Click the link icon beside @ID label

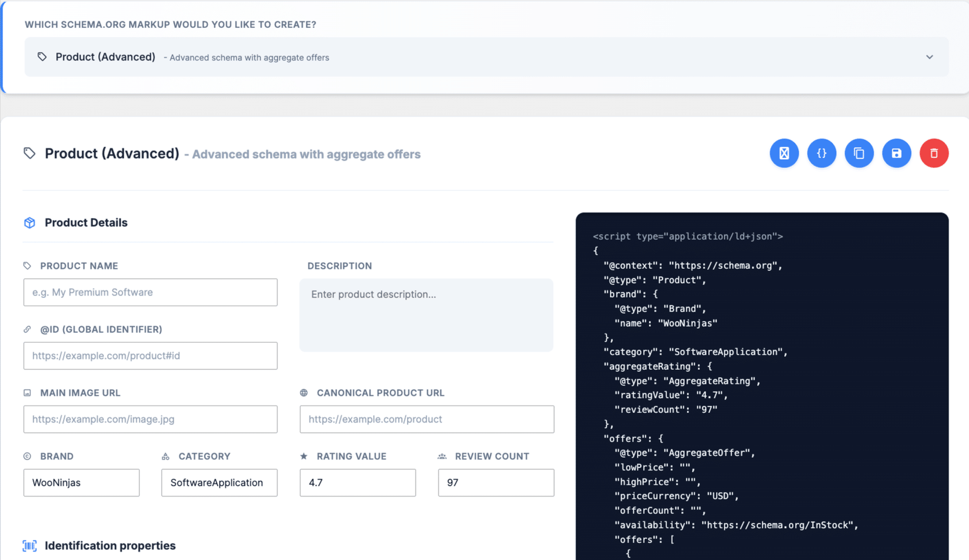point(27,329)
